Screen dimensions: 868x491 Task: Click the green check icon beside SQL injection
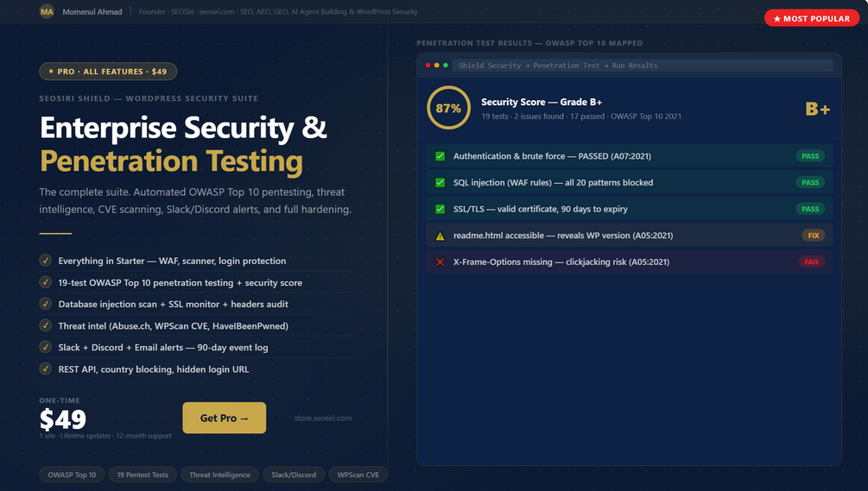click(x=440, y=183)
